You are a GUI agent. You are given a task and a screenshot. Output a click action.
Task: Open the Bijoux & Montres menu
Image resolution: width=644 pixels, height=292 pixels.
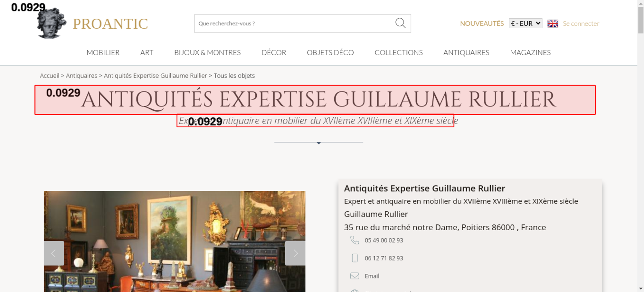click(x=207, y=53)
